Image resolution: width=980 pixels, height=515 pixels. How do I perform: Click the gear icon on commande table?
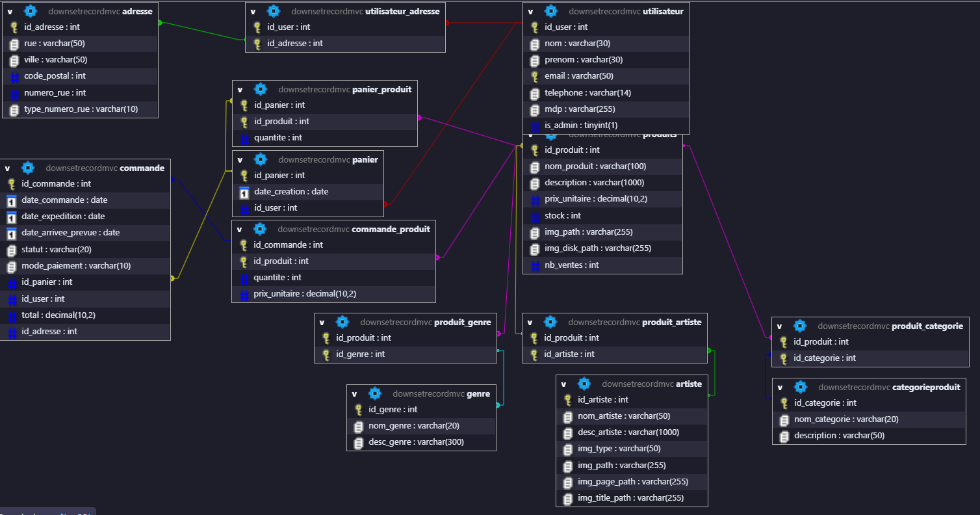click(28, 168)
